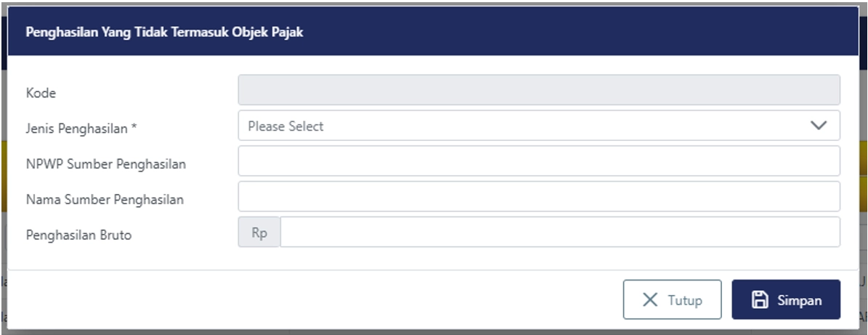Viewport: 868px width, 335px height.
Task: Click the 'Nama Sumber Penghasilan' label
Action: [105, 200]
